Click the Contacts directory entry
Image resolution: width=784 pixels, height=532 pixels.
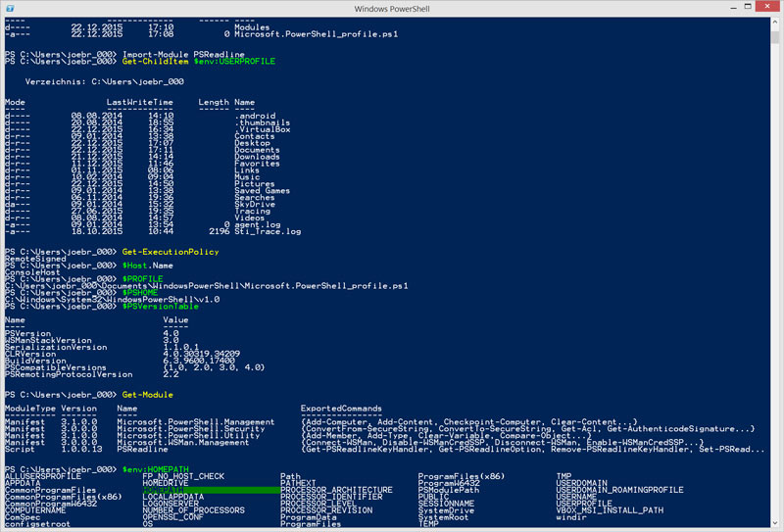(x=255, y=136)
